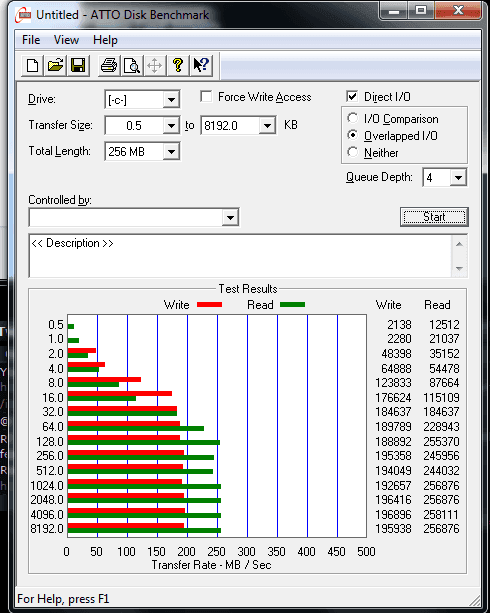The image size is (490, 613).
Task: Click the read value 228943
Action: (441, 427)
